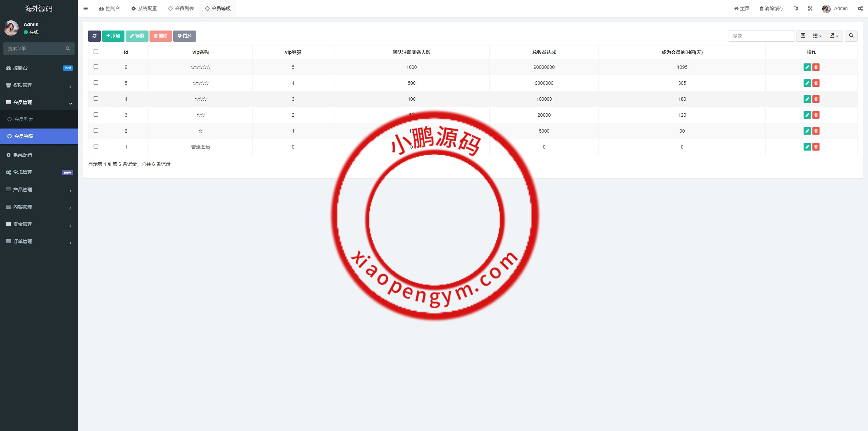
Task: Sort by the Id column header
Action: click(126, 52)
